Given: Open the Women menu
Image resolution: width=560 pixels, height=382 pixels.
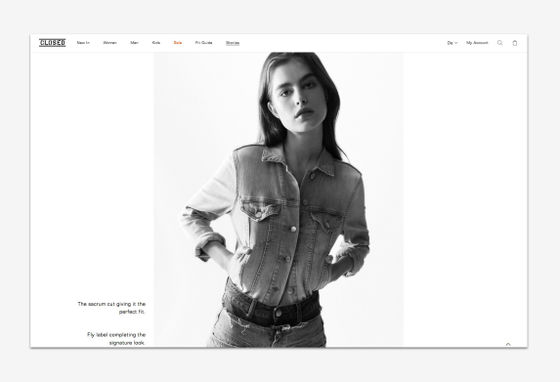Looking at the screenshot, I should tap(110, 43).
